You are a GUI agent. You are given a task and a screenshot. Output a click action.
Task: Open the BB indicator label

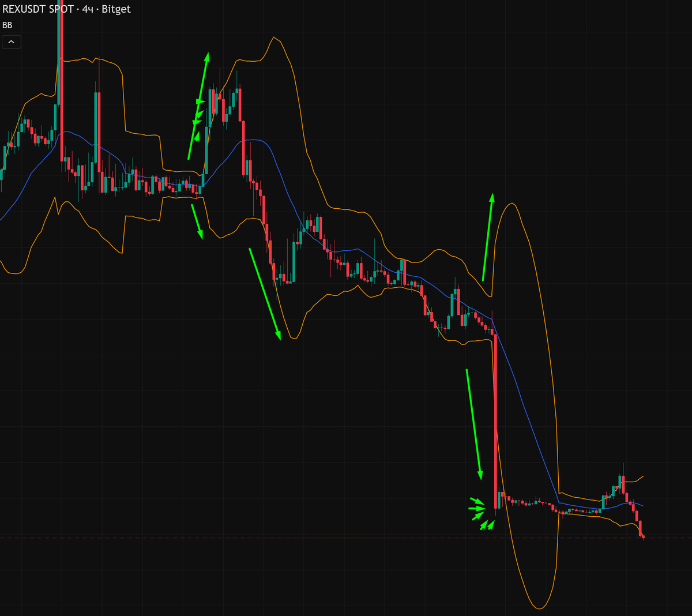click(7, 25)
